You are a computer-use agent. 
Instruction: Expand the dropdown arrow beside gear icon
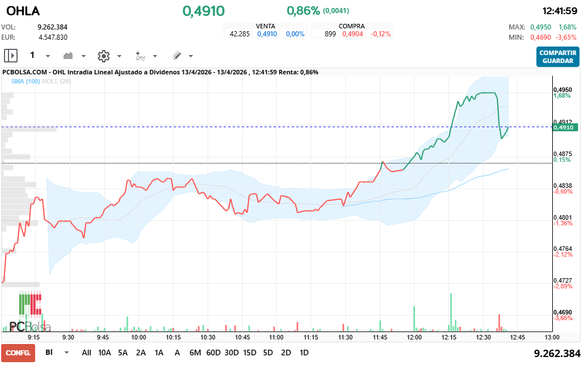click(119, 56)
